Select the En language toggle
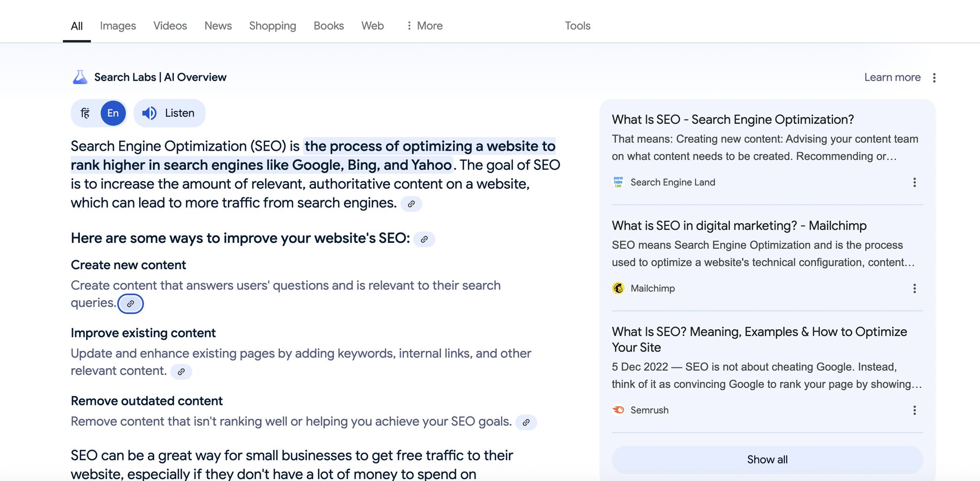Viewport: 980px width, 481px height. point(113,113)
